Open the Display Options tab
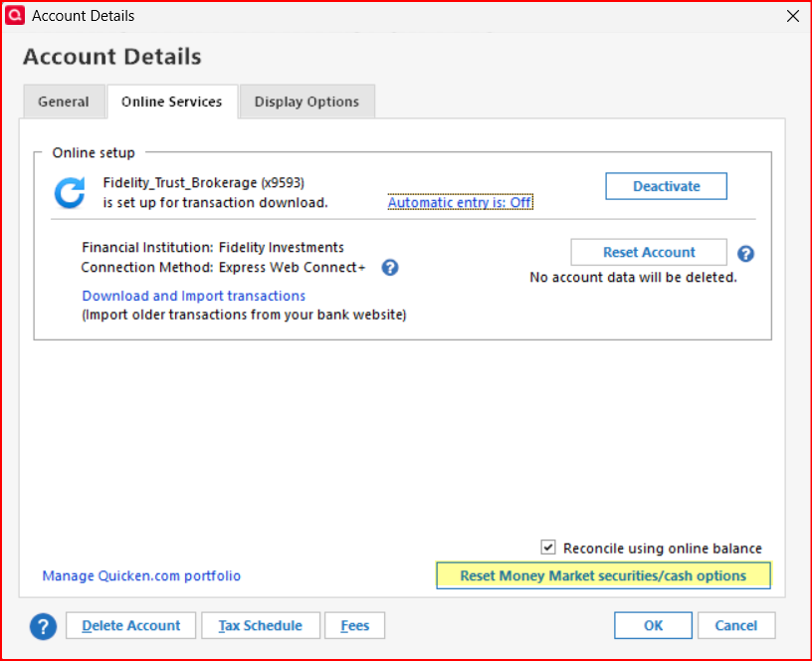Image resolution: width=812 pixels, height=661 pixels. [307, 102]
